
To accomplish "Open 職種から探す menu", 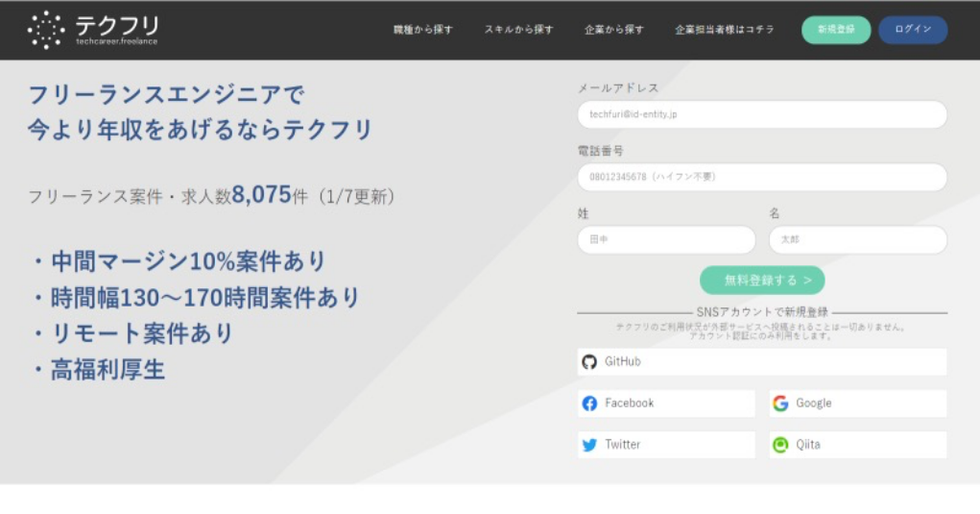I will (423, 30).
